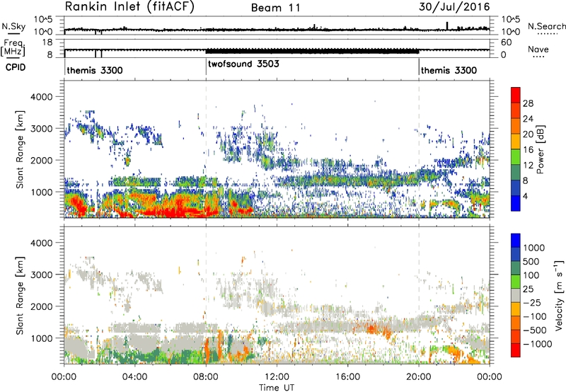Click the '16:00' time tick label
The width and height of the screenshot is (566, 392).
tap(347, 376)
